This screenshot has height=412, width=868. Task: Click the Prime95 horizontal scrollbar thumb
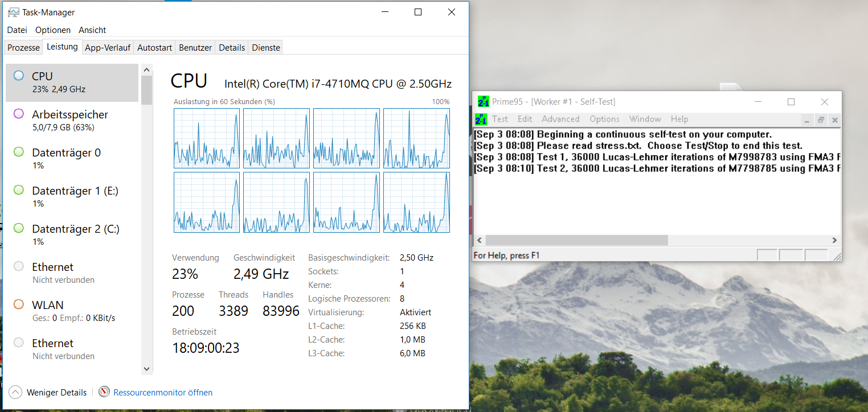click(x=576, y=241)
